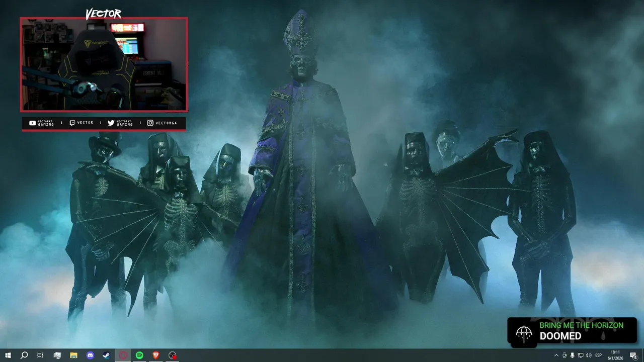Click the Twitch VECTOR label
This screenshot has width=644, height=362.
pyautogui.click(x=81, y=123)
